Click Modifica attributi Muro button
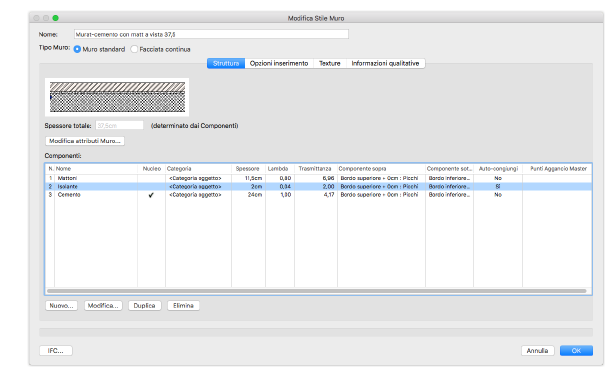Image resolution: width=615 pixels, height=380 pixels. point(85,141)
